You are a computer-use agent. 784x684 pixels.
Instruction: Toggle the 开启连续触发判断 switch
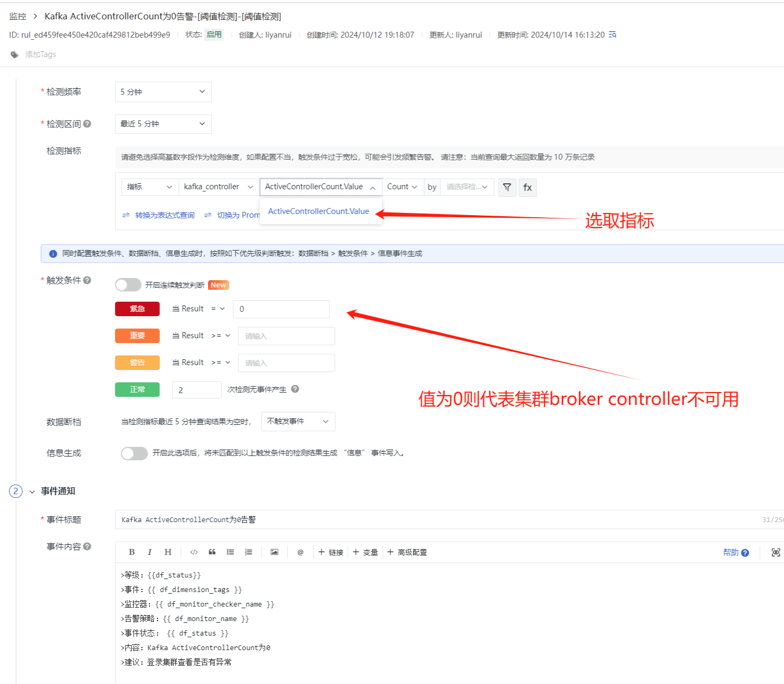pos(128,284)
